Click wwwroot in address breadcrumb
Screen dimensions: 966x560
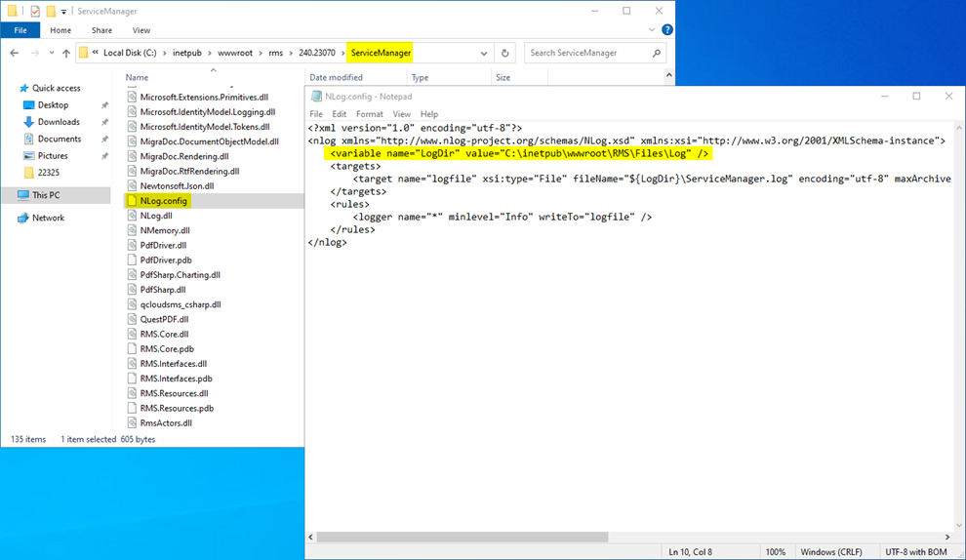coord(235,53)
